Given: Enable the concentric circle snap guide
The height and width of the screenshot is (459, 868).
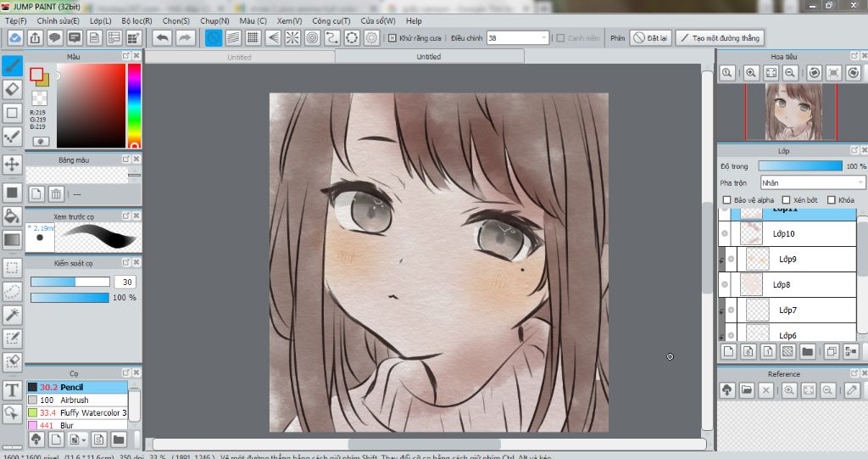Looking at the screenshot, I should (x=312, y=38).
